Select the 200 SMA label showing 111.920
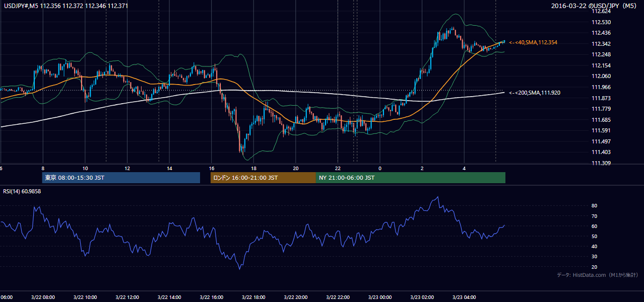 [535, 93]
